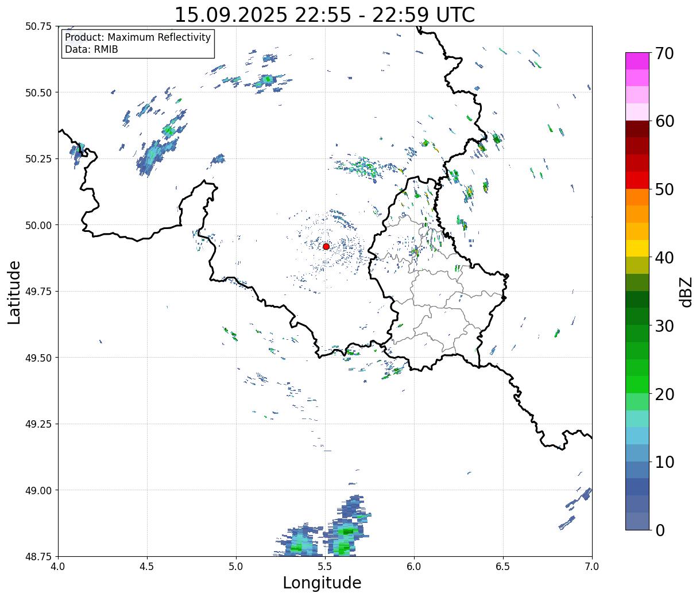Image resolution: width=700 pixels, height=597 pixels.
Task: Click the latitude tick label 49.25
Action: (x=38, y=424)
